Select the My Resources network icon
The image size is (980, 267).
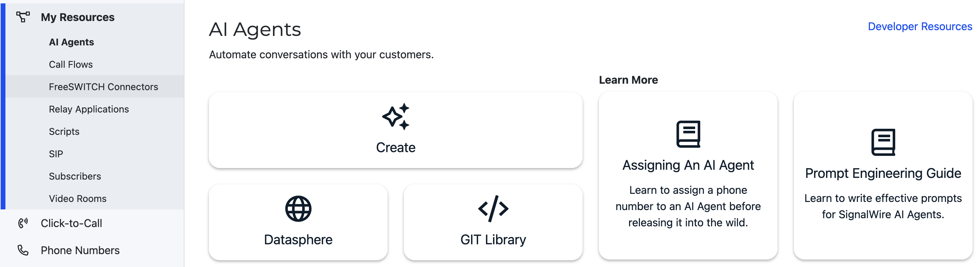23,17
